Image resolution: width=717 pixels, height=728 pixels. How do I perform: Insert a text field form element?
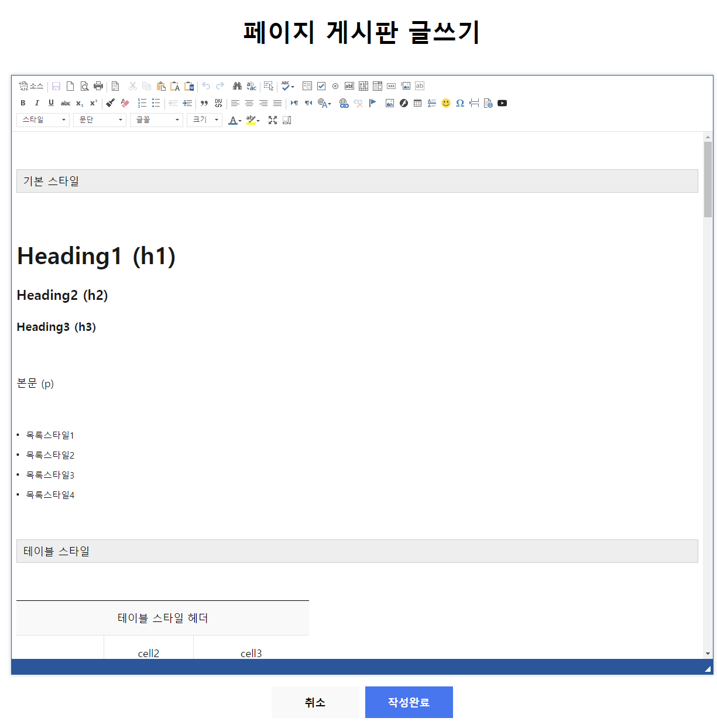click(349, 86)
